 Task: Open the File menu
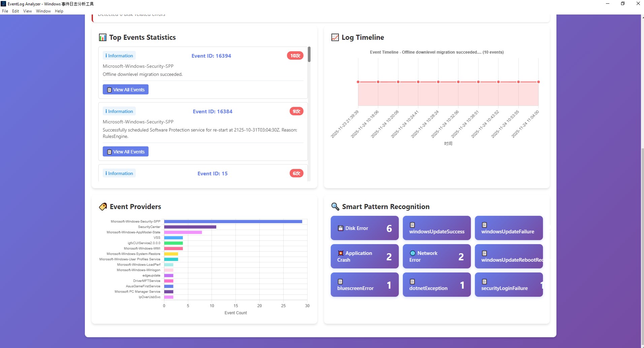point(5,11)
